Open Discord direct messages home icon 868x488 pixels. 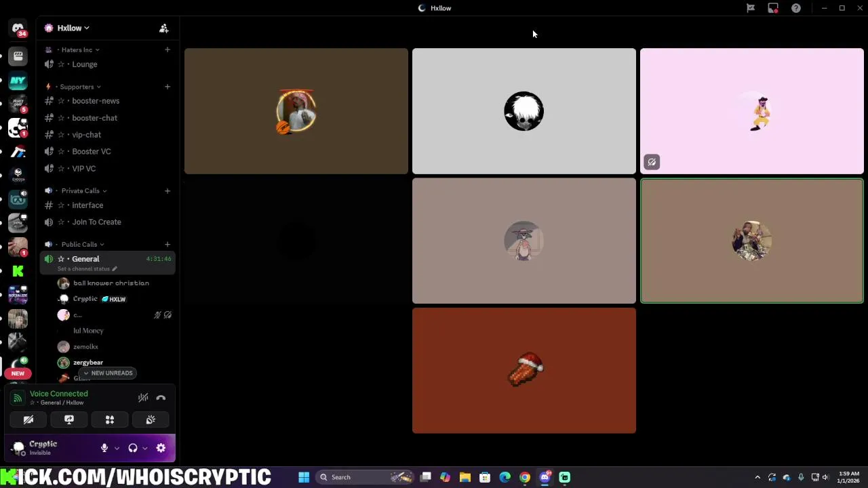pyautogui.click(x=18, y=29)
